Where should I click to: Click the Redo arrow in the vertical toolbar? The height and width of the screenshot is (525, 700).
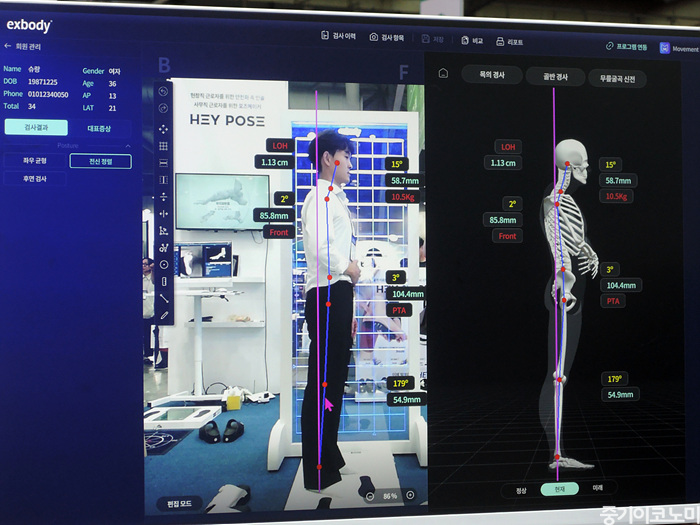click(x=163, y=108)
